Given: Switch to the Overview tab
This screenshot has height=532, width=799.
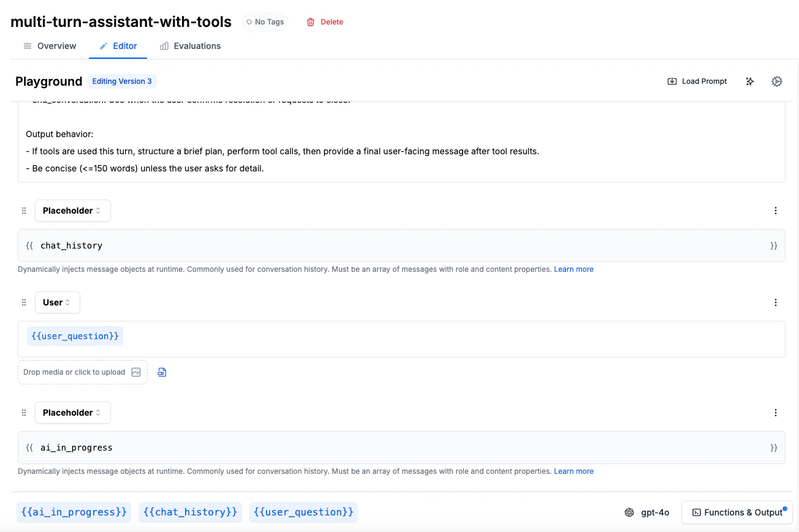Looking at the screenshot, I should point(50,46).
